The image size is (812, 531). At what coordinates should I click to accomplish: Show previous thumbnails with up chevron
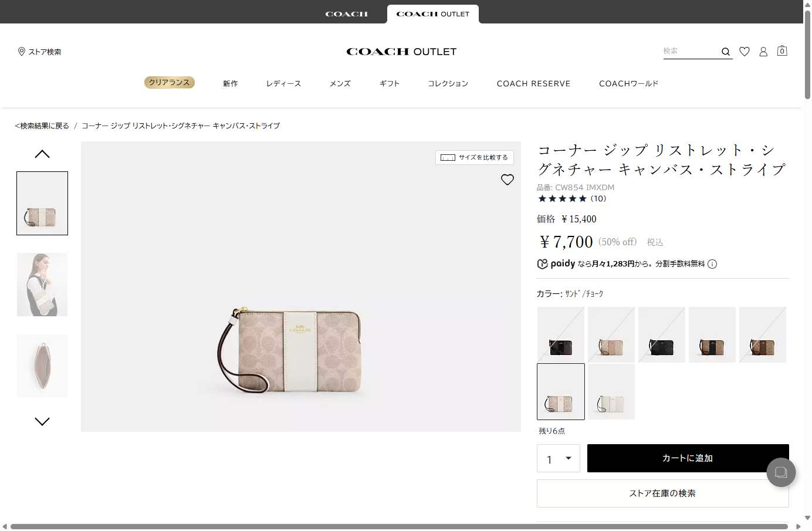[42, 154]
